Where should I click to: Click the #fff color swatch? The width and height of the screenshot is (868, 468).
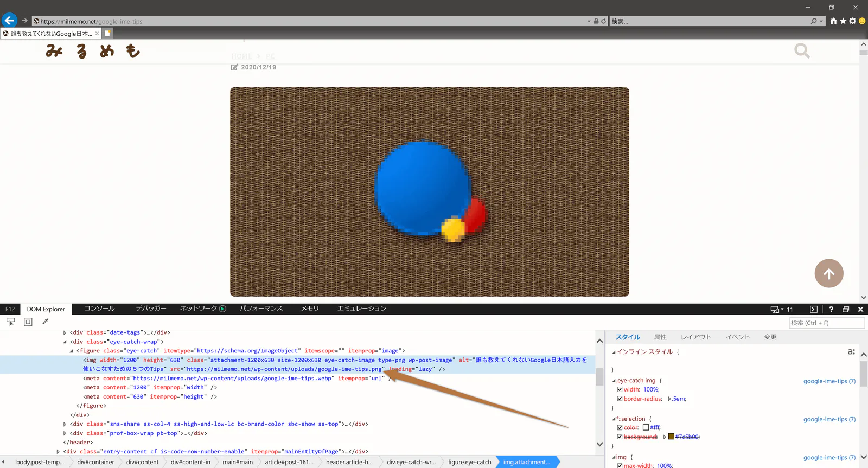point(646,427)
